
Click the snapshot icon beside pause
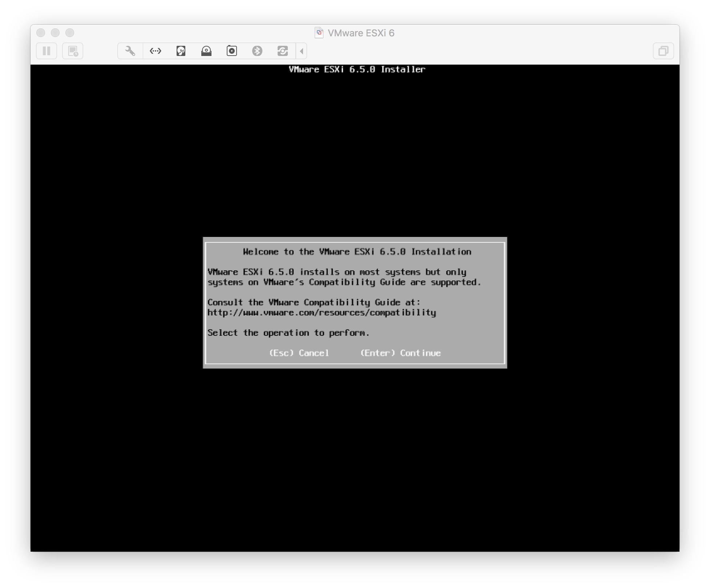coord(73,51)
